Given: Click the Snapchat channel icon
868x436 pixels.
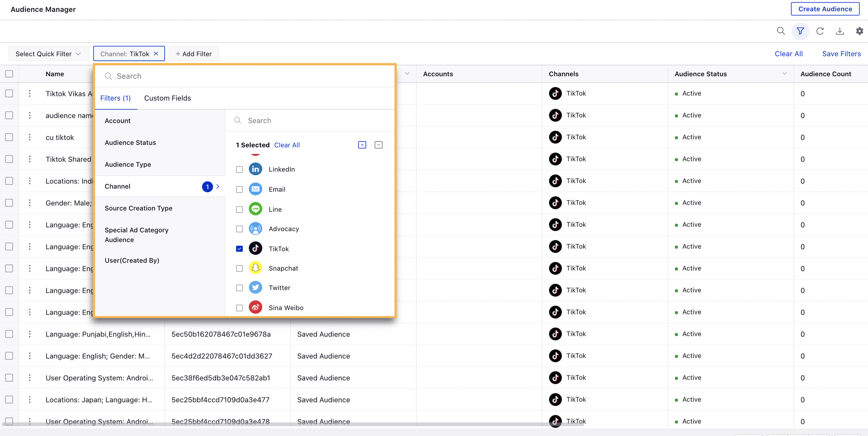Looking at the screenshot, I should point(255,268).
